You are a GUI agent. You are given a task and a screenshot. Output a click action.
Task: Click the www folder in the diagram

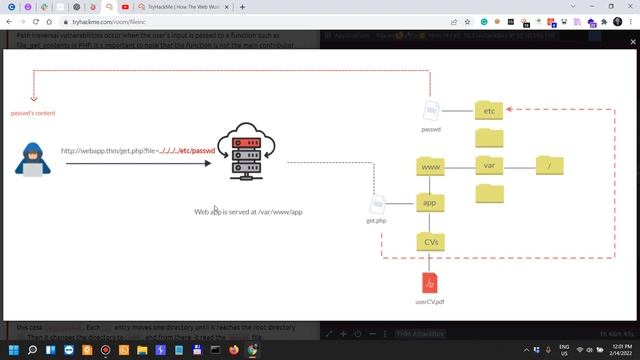tap(430, 167)
